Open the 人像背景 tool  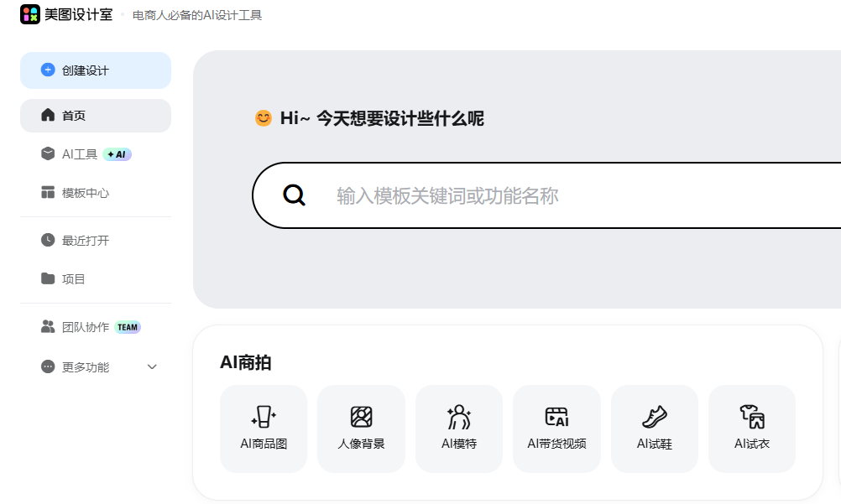pos(361,429)
